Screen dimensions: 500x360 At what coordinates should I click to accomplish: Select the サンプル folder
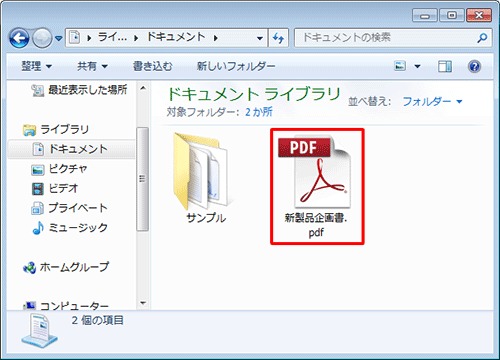pos(203,171)
